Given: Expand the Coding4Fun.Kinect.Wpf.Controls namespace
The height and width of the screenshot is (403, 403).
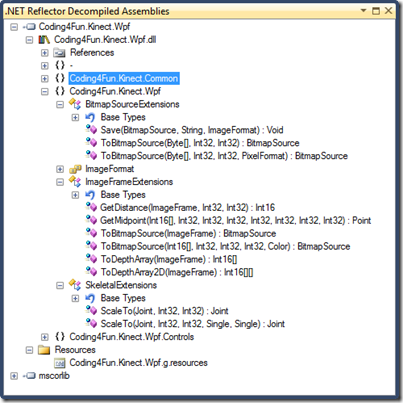Looking at the screenshot, I should pos(45,337).
